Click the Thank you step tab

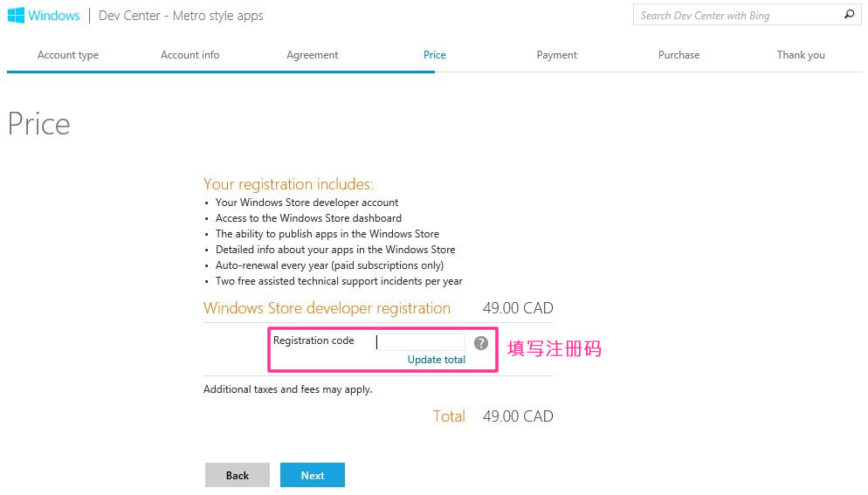(801, 55)
